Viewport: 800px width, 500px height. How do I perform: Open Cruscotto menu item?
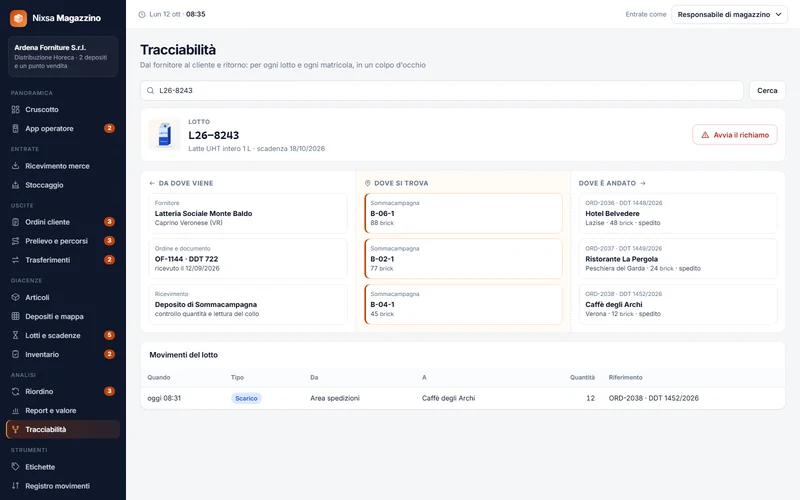pyautogui.click(x=63, y=110)
